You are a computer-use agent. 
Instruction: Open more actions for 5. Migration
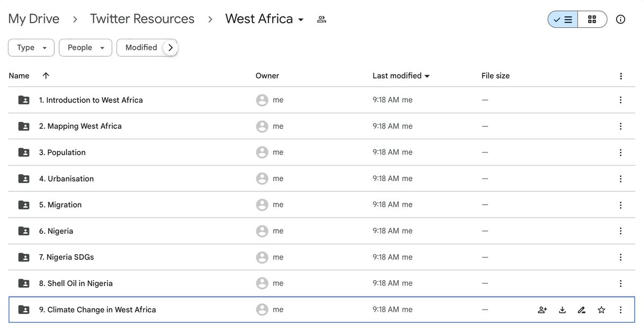point(620,205)
